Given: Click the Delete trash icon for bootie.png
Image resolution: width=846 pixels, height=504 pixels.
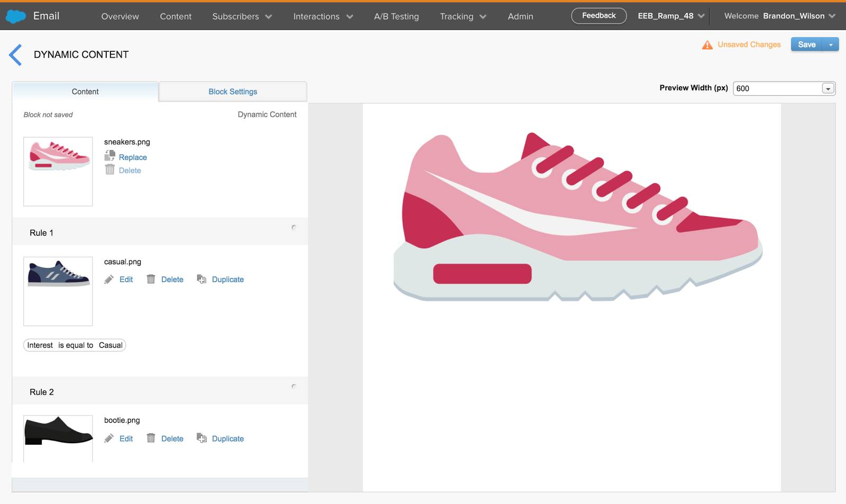Looking at the screenshot, I should tap(151, 438).
